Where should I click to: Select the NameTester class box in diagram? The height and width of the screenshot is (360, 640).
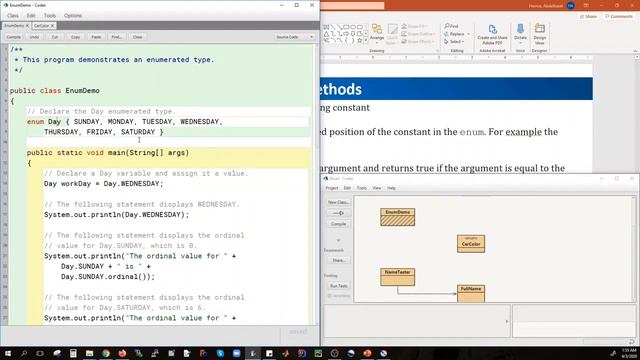click(398, 277)
